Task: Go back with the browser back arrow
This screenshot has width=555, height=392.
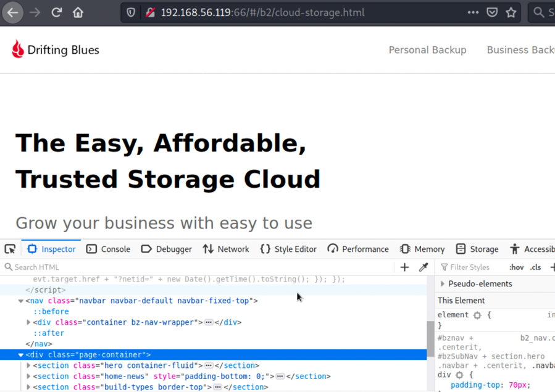Action: 13,13
